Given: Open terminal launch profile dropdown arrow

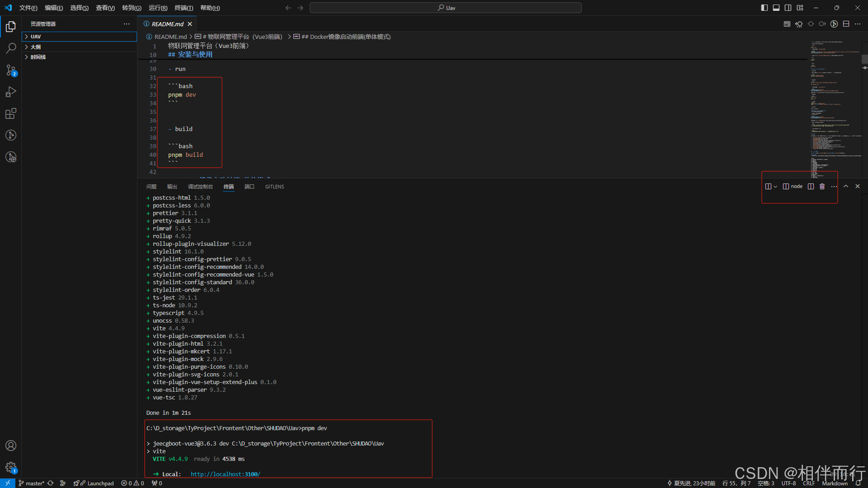Looking at the screenshot, I should [x=775, y=187].
